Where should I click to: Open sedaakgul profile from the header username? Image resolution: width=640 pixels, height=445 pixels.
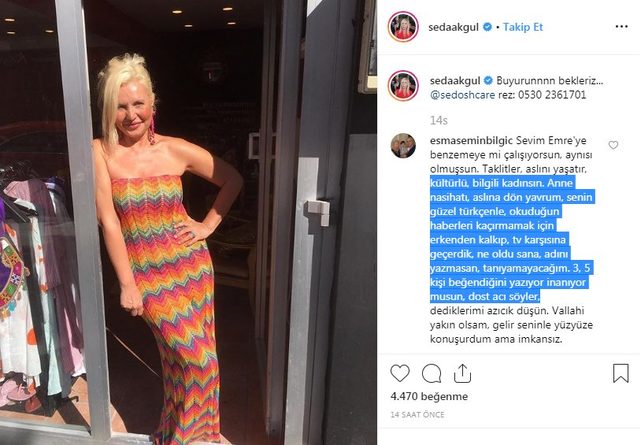coord(453,27)
